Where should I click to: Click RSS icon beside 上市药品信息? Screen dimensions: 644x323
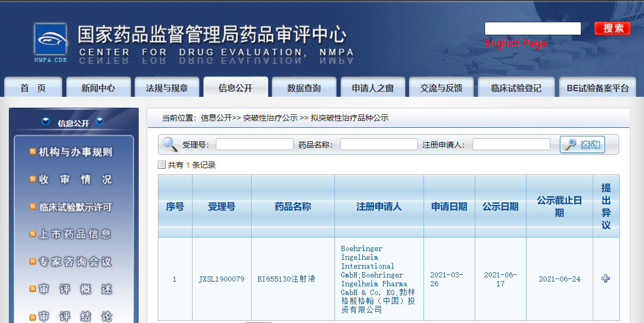(33, 234)
